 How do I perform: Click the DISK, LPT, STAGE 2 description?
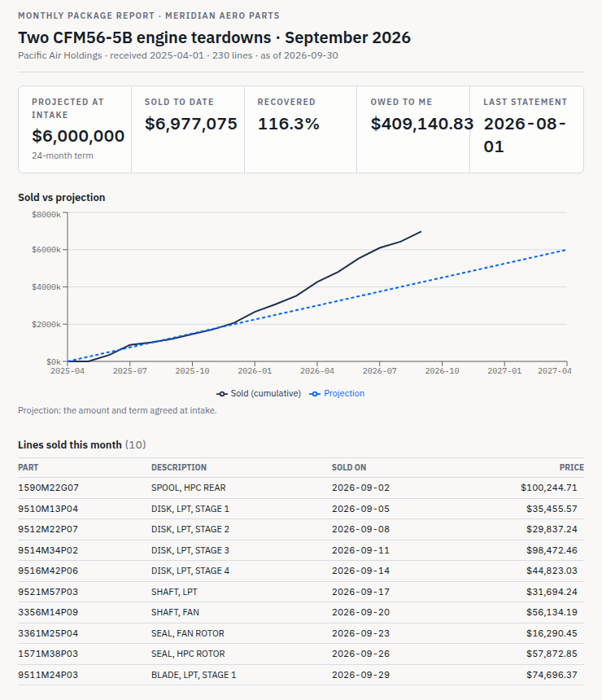[x=190, y=529]
